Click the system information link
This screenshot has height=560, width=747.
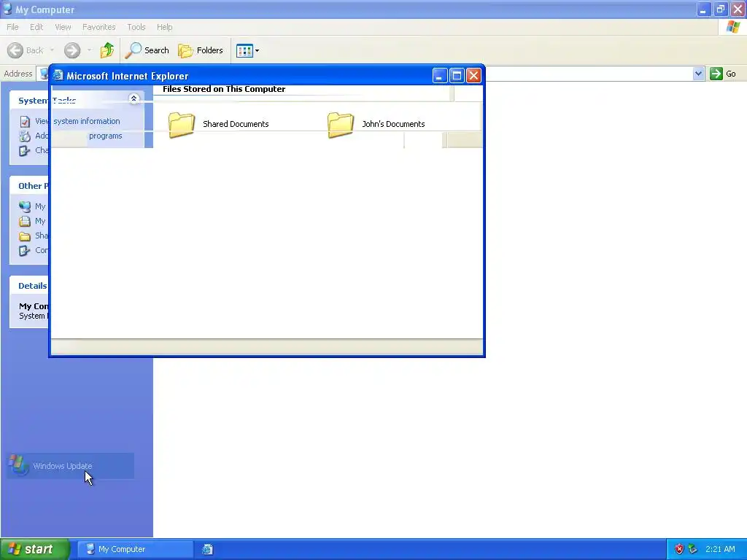point(87,121)
